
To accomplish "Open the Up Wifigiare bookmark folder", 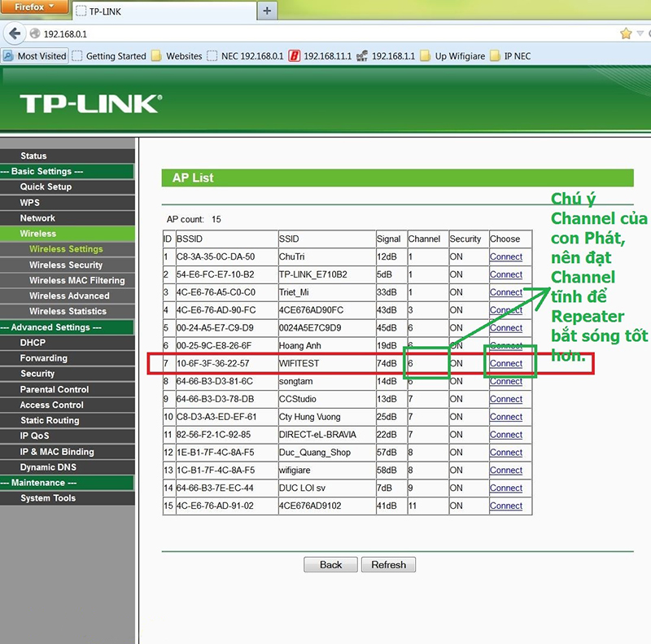I will (x=453, y=55).
